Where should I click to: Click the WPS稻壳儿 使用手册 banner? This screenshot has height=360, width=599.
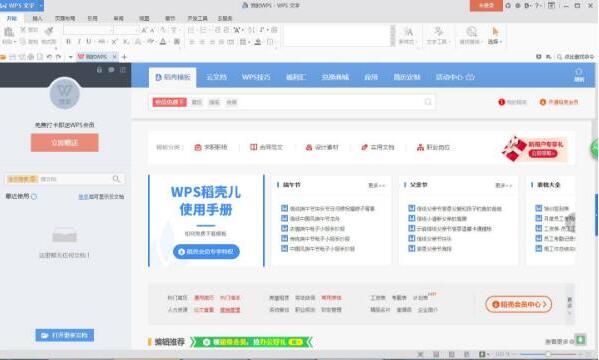point(206,220)
